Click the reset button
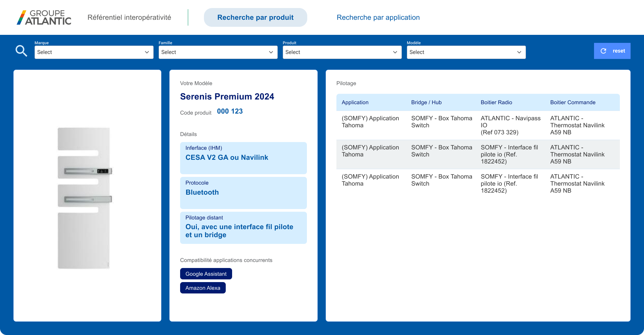This screenshot has height=335, width=644. pyautogui.click(x=612, y=51)
